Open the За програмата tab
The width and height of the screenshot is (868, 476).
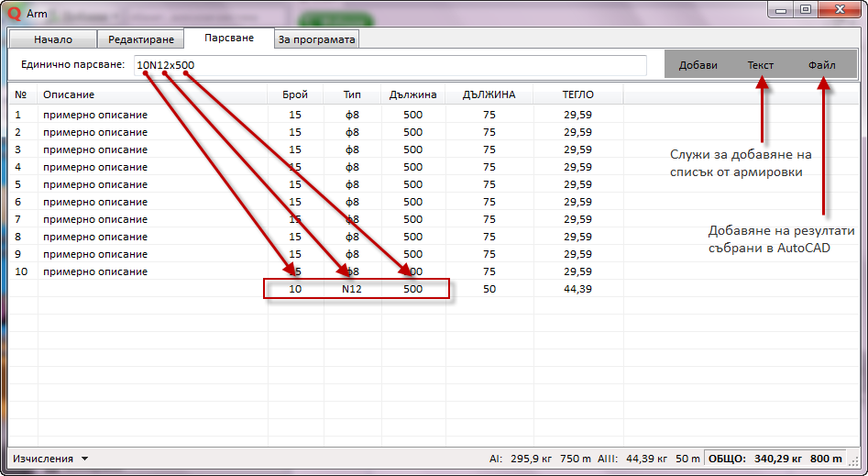317,39
